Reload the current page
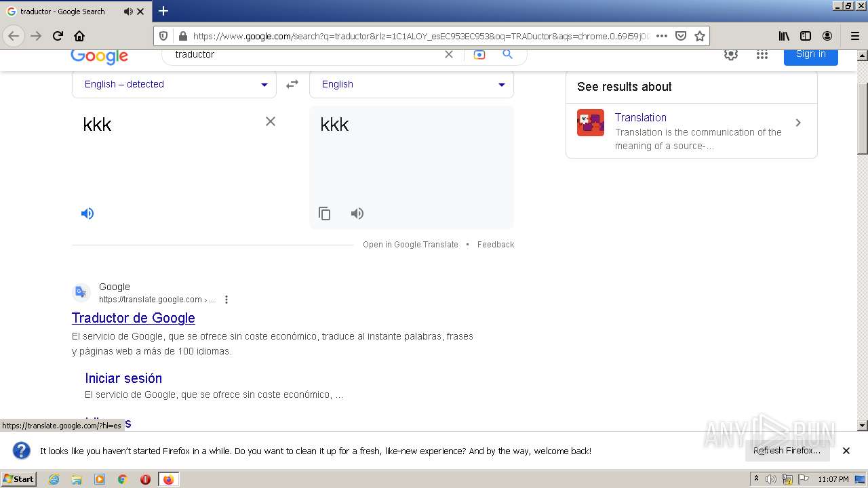Viewport: 868px width, 488px height. (x=58, y=36)
